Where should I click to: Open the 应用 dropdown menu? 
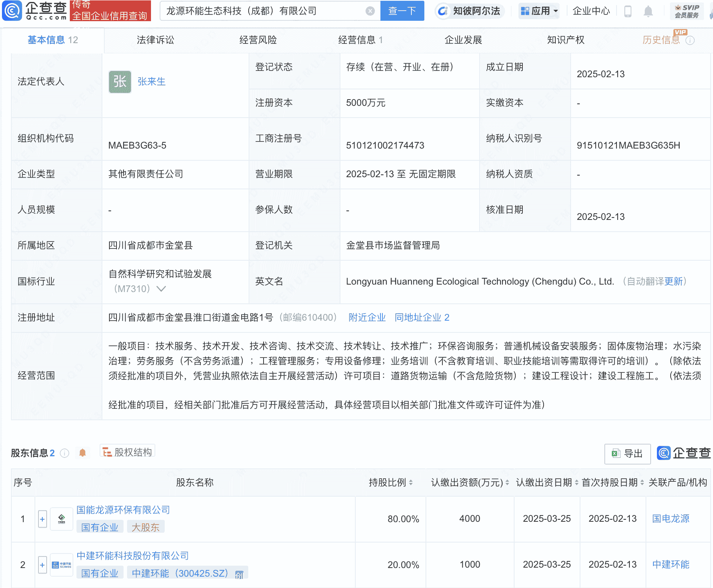coord(539,11)
